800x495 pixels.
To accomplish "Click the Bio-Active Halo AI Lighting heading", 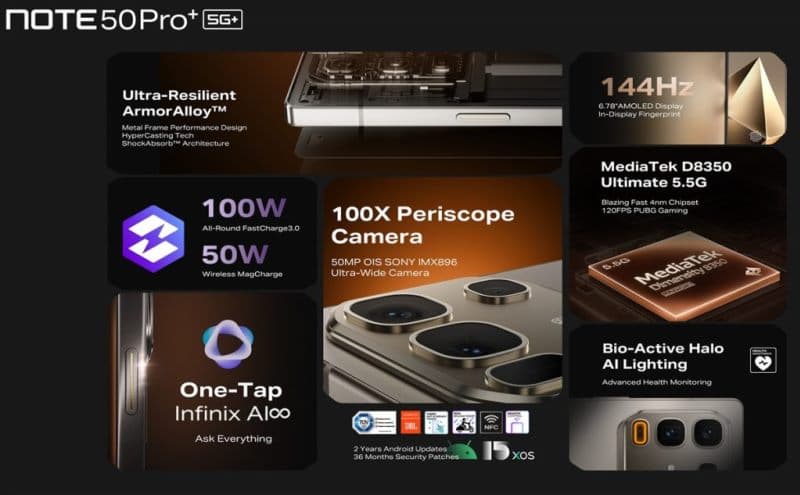I will click(663, 356).
